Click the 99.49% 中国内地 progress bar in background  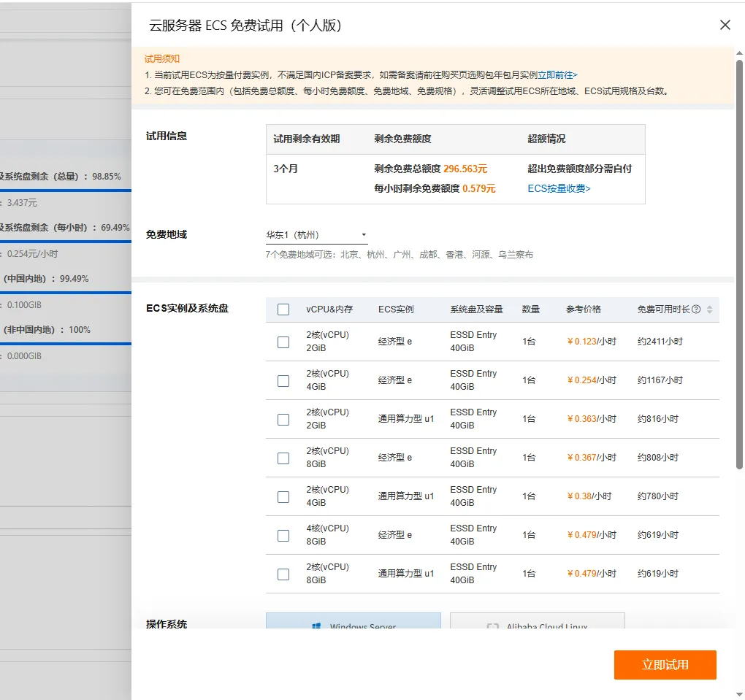click(66, 293)
